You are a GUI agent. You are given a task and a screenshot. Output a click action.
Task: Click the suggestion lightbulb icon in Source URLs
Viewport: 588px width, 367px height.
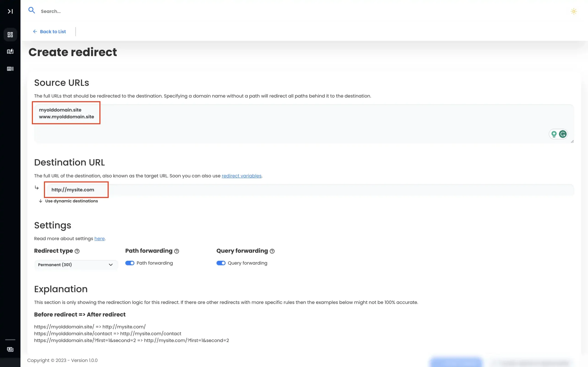click(554, 134)
